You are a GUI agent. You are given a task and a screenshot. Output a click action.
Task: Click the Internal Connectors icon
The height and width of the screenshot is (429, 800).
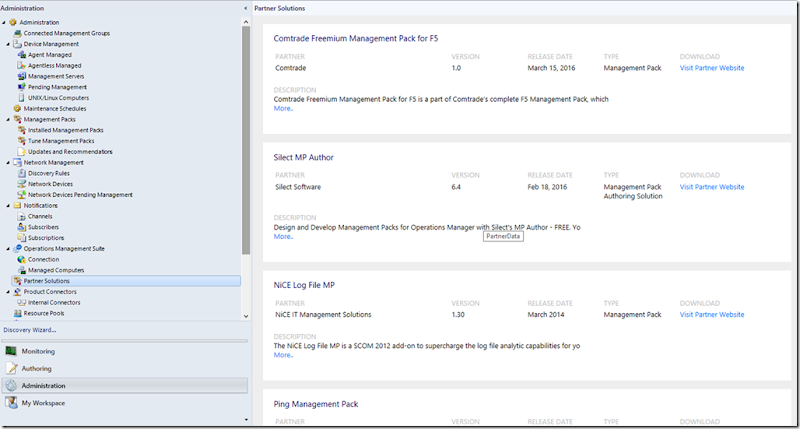(21, 302)
